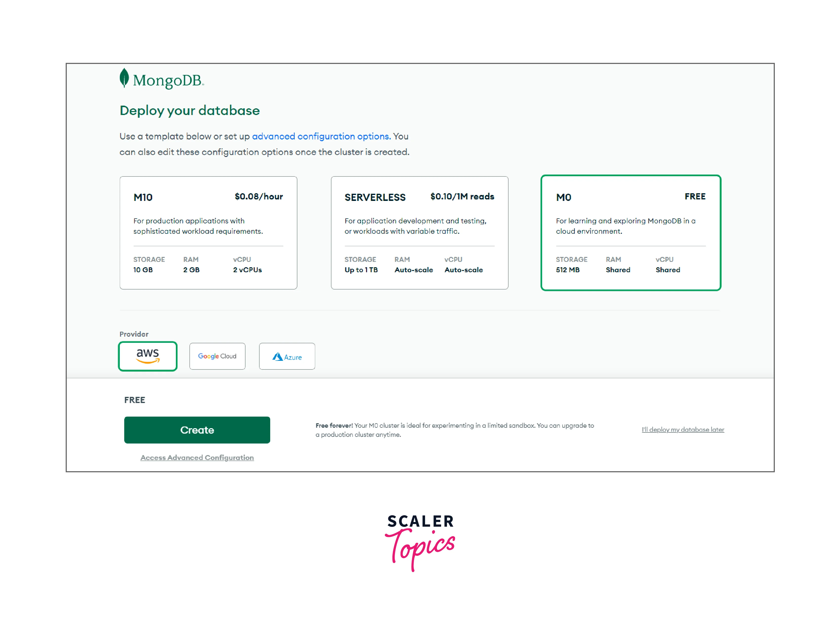Click the MongoDB wordmark text
This screenshot has width=840, height=617.
[168, 80]
